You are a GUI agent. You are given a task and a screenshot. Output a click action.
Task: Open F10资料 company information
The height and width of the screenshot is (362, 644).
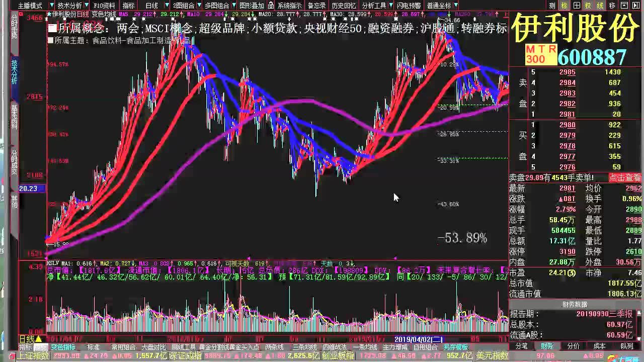tap(105, 6)
